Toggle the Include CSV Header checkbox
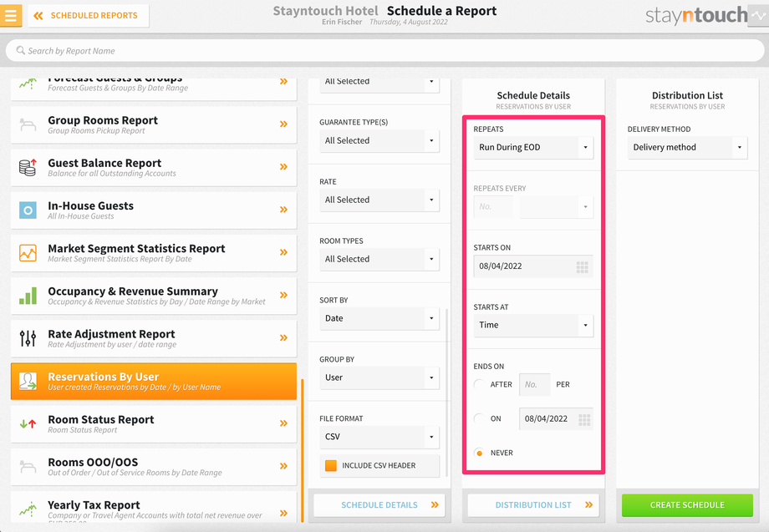This screenshot has width=769, height=532. click(x=331, y=465)
